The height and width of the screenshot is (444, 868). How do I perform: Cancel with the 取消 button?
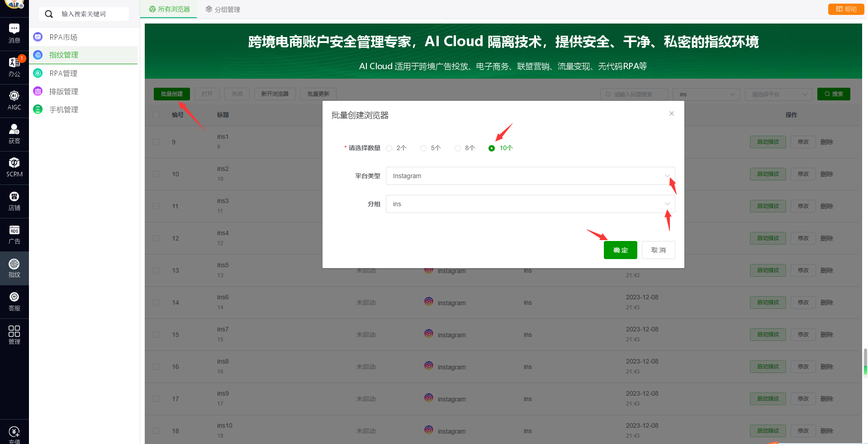(x=658, y=250)
